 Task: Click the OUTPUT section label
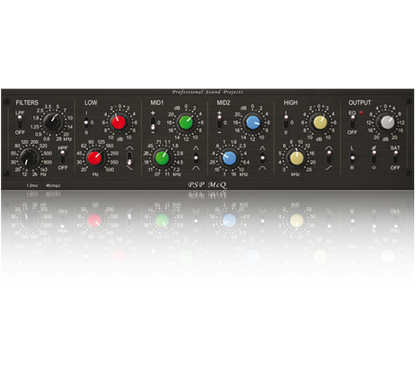(359, 103)
